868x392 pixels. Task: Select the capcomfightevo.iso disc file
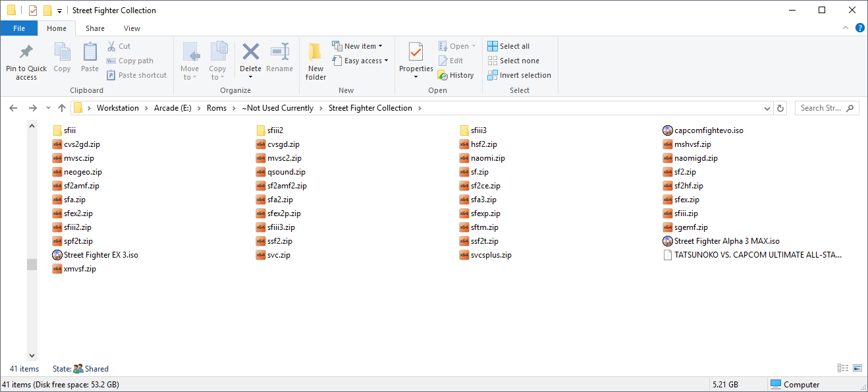(703, 130)
